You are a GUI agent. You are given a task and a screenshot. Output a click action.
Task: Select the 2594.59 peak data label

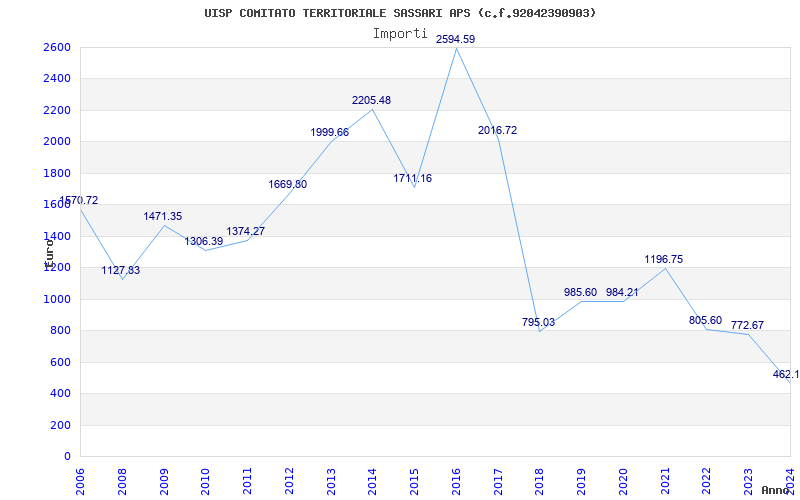point(455,39)
